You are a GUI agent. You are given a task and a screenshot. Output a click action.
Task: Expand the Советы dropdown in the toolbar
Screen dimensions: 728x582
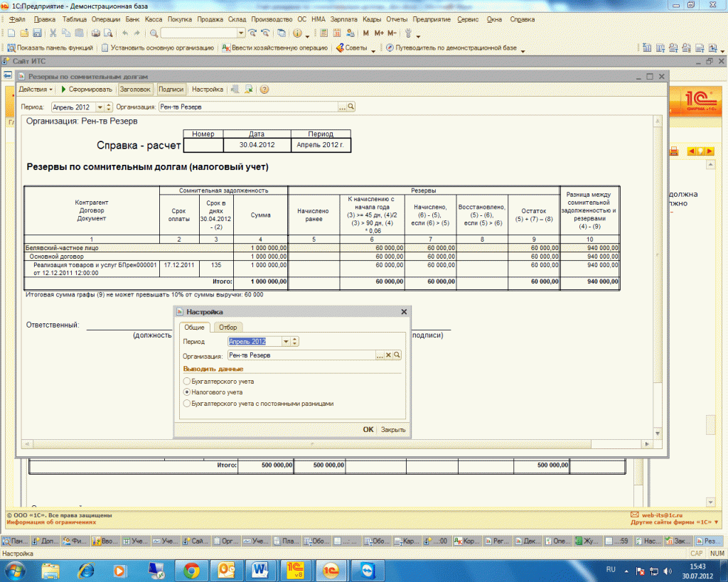[355, 48]
